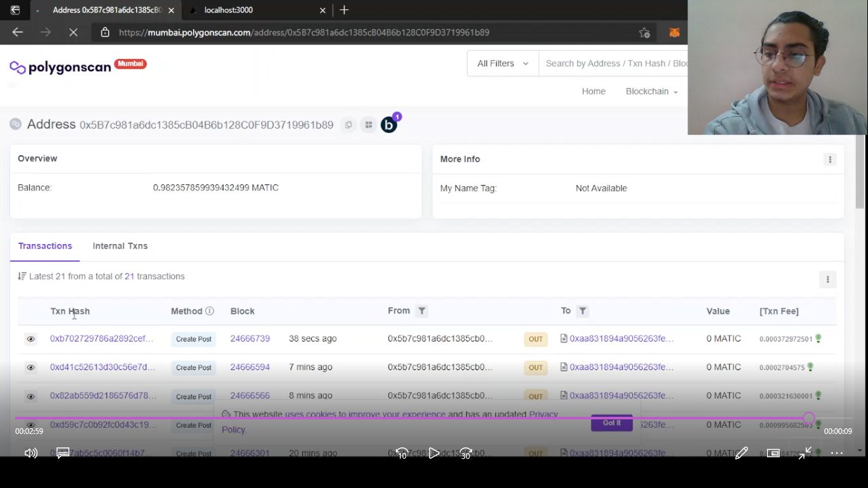The image size is (868, 488).
Task: Preview transaction 0xb702729786a2892cef with eye icon
Action: 31,339
